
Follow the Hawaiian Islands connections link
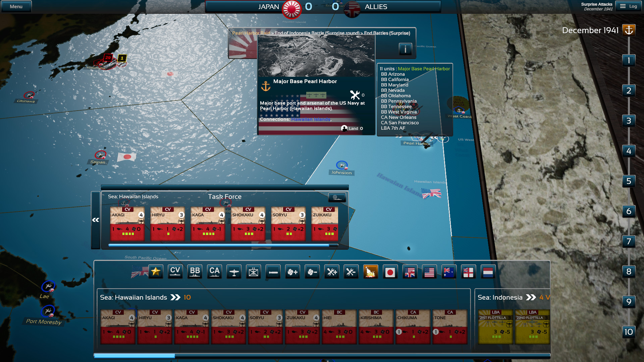[x=310, y=119]
